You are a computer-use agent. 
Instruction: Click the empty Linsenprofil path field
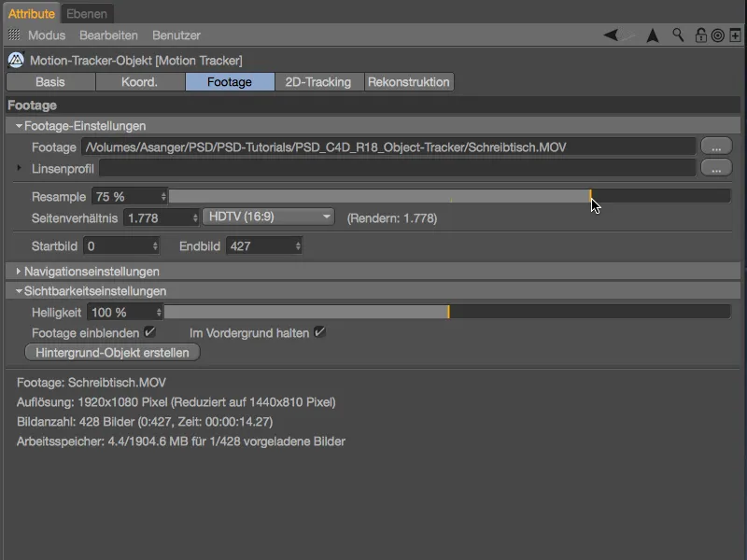[x=398, y=168]
